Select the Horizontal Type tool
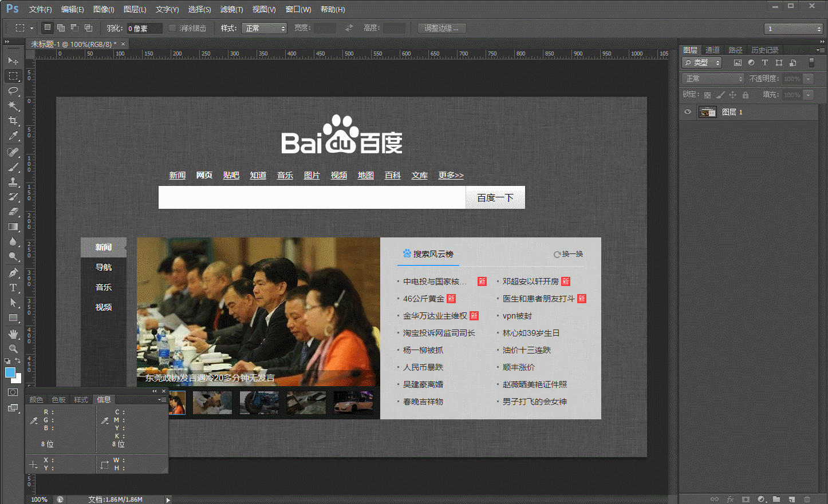This screenshot has height=504, width=828. click(x=13, y=288)
